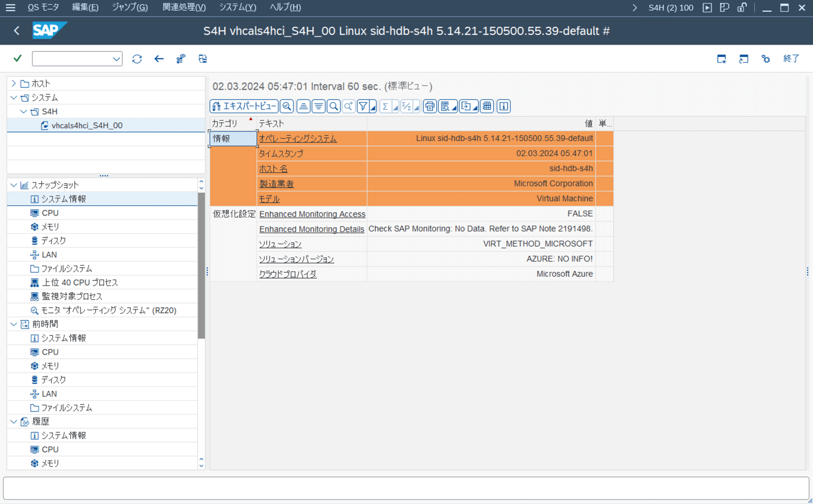Open the Enhanced Monitoring Details link
Viewport: 813px width, 504px height.
click(x=312, y=229)
